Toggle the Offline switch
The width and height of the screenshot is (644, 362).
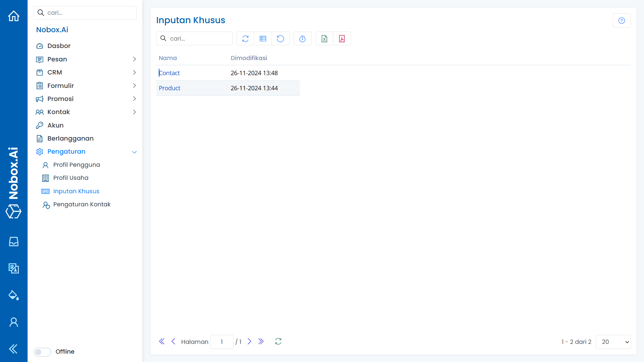[x=42, y=352]
